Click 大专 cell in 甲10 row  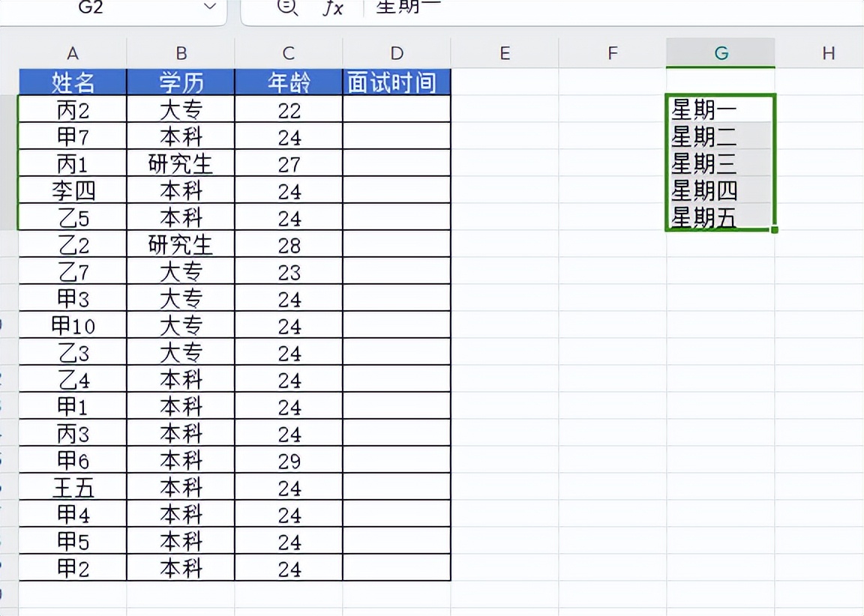[x=181, y=324]
